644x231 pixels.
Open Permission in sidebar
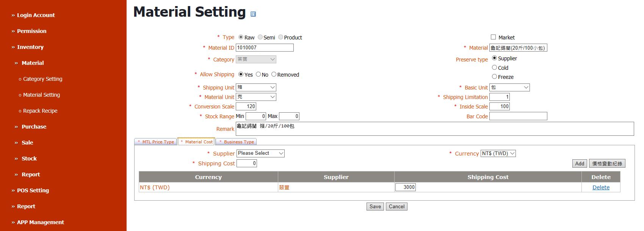[32, 31]
